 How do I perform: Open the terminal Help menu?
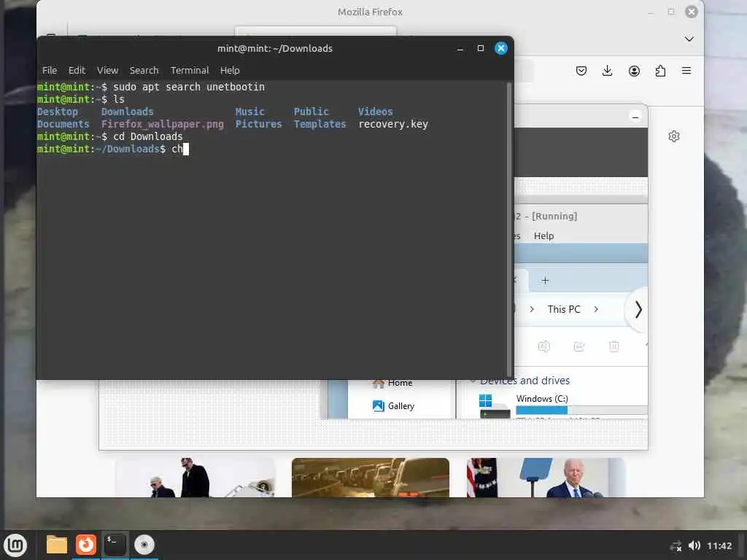pyautogui.click(x=230, y=71)
